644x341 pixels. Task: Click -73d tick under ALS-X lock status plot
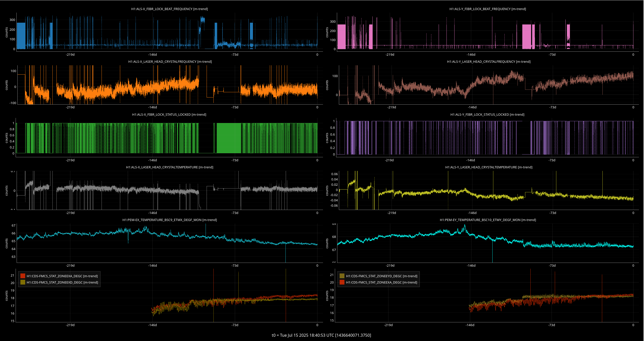235,160
